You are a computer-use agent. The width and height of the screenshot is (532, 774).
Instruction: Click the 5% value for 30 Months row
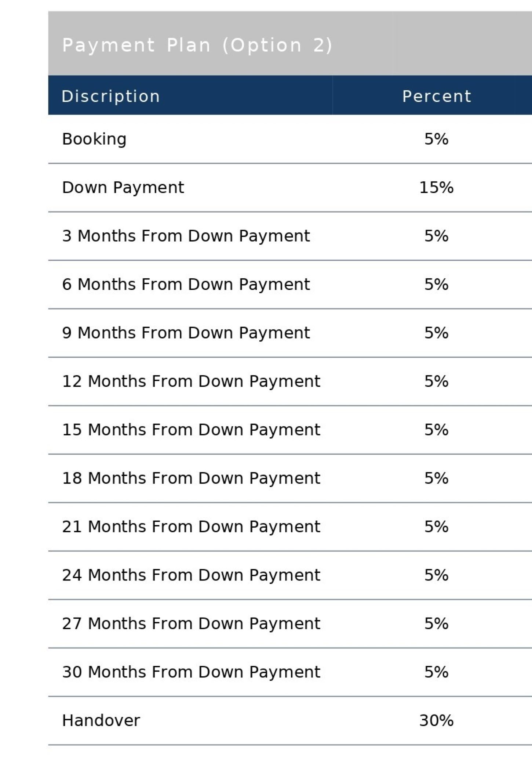(x=436, y=672)
